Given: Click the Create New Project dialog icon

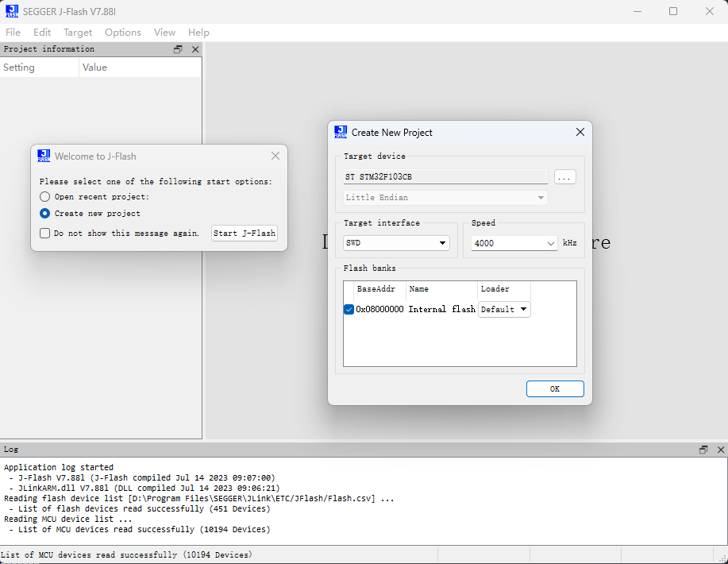Looking at the screenshot, I should (x=341, y=132).
